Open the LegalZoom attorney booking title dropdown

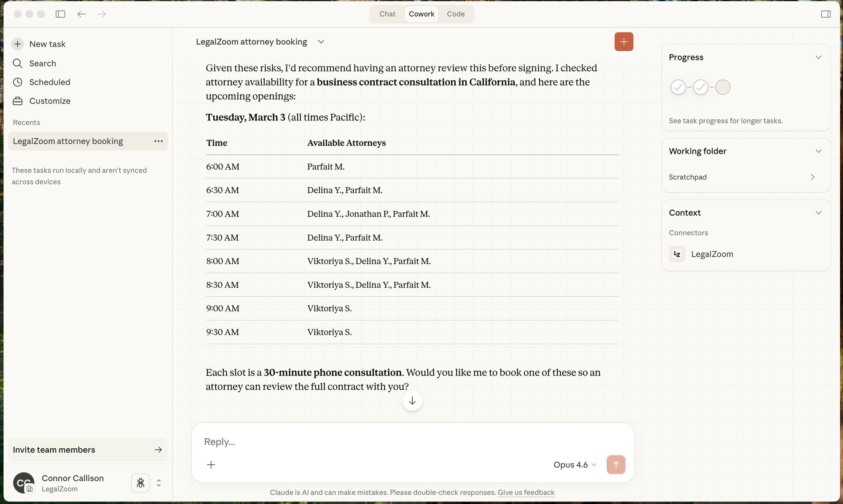pos(321,42)
